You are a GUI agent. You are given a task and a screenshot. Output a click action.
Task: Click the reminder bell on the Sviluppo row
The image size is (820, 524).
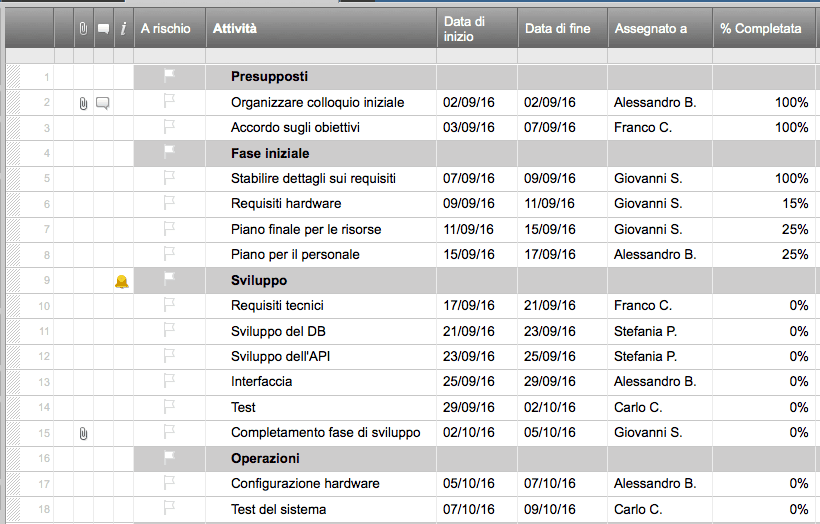coord(122,282)
